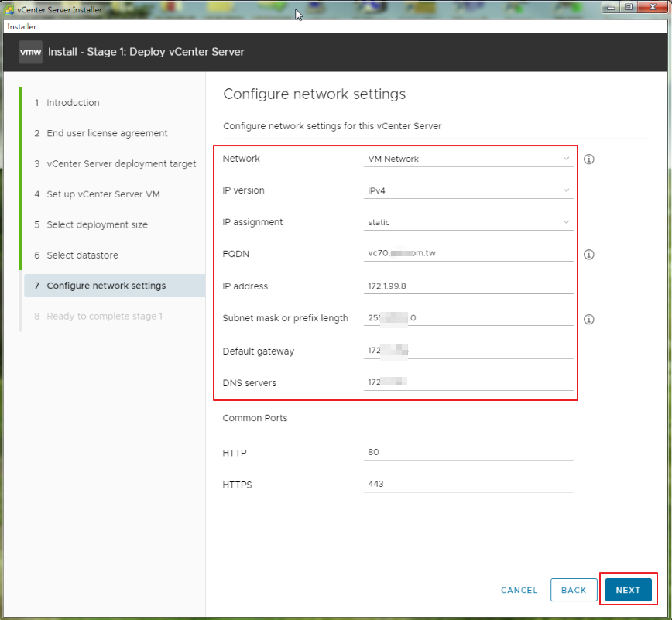This screenshot has width=672, height=620.
Task: Go to step 4 Set up vCenter Server VM
Action: point(103,194)
